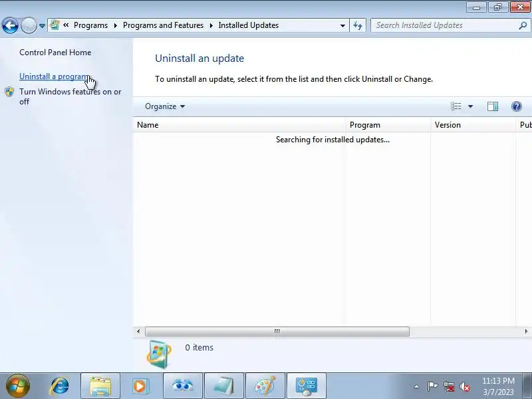This screenshot has width=532, height=399.
Task: Open Help with the question mark icon
Action: (x=517, y=106)
